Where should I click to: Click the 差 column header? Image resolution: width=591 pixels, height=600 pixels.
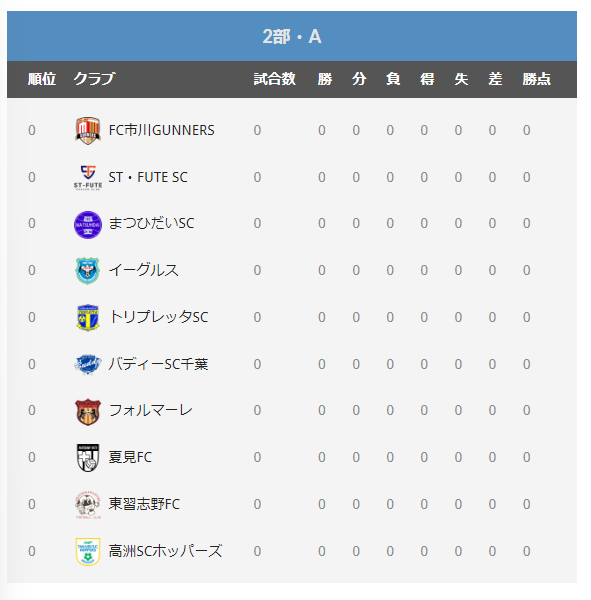495,79
